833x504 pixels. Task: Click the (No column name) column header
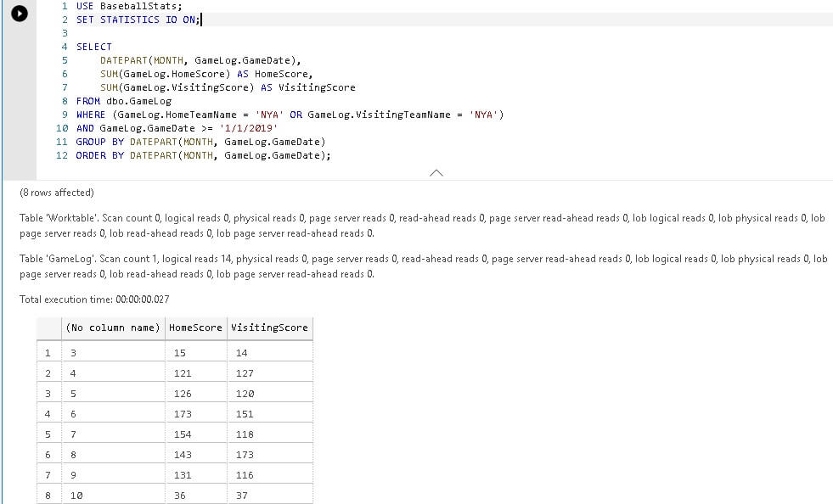113,328
